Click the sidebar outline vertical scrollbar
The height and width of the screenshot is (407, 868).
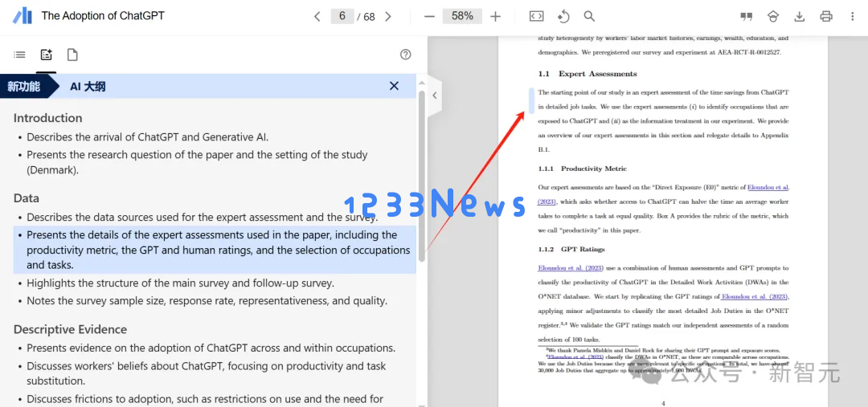pyautogui.click(x=421, y=177)
